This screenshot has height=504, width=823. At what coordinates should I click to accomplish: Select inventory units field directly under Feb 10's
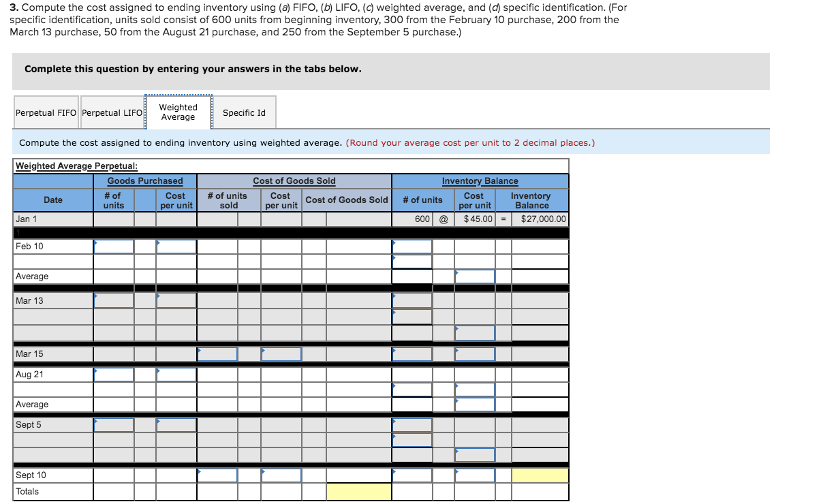pos(412,262)
